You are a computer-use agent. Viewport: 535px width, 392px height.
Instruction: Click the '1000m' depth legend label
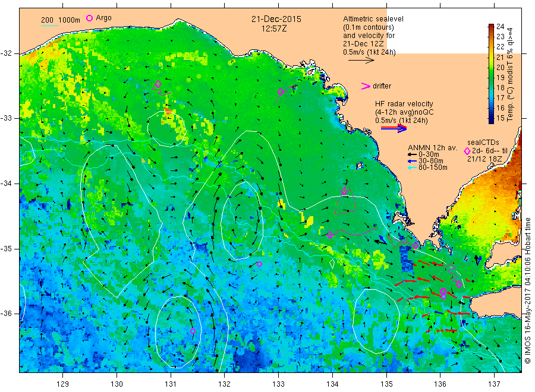point(69,20)
